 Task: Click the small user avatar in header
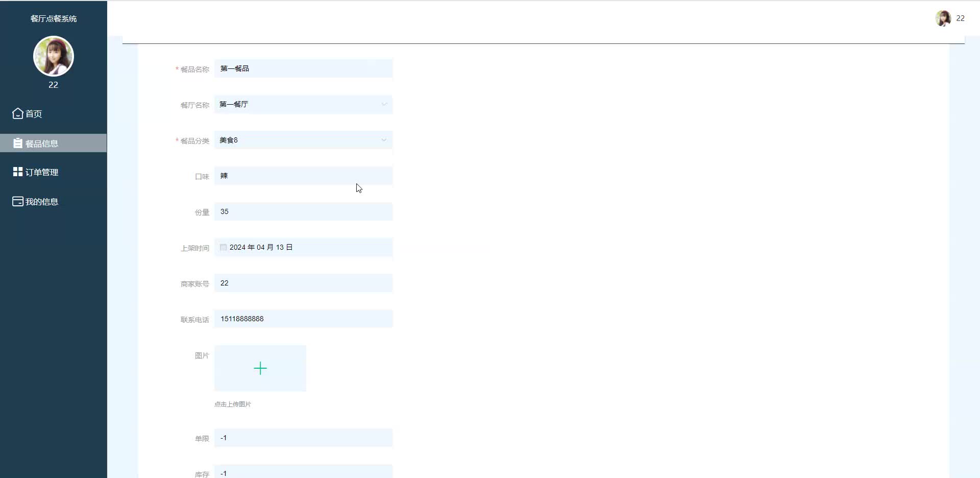[x=943, y=18]
